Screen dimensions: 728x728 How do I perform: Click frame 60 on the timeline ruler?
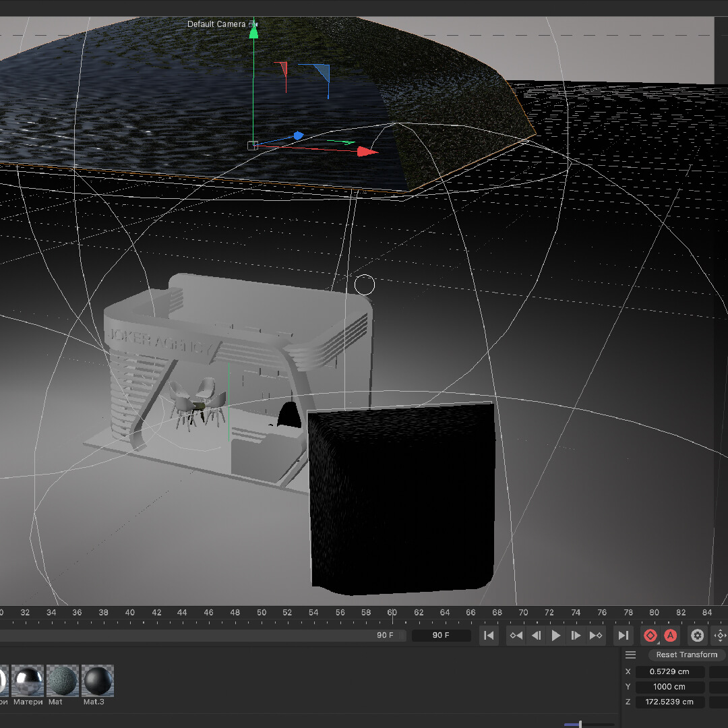click(x=392, y=613)
